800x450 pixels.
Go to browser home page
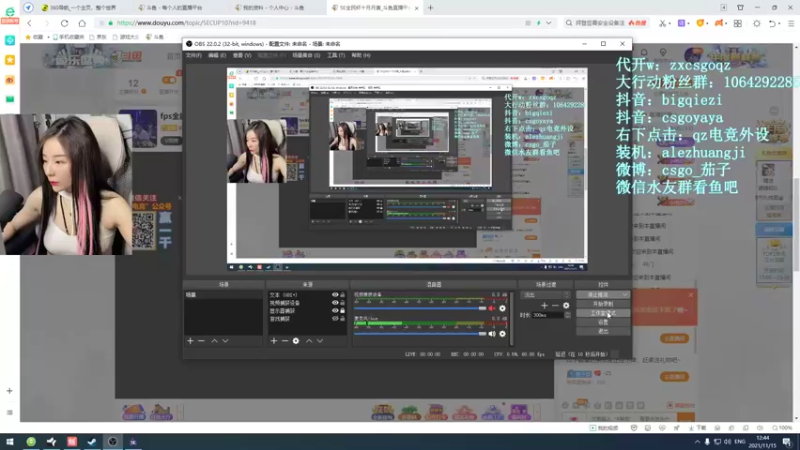pos(82,23)
